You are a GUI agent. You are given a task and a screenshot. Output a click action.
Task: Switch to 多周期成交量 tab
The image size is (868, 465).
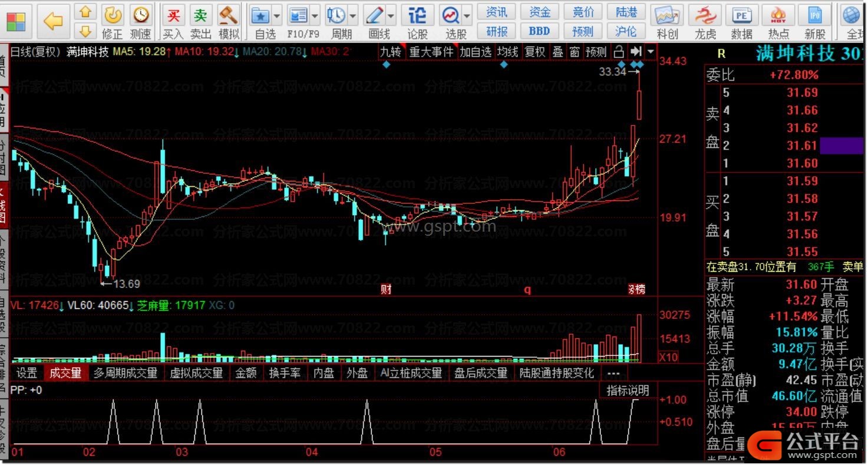(x=126, y=373)
